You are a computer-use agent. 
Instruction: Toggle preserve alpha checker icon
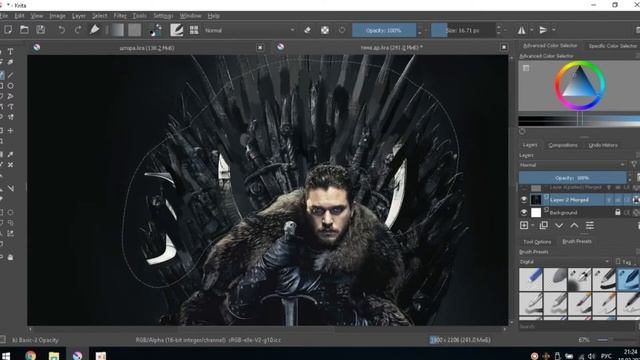click(325, 30)
